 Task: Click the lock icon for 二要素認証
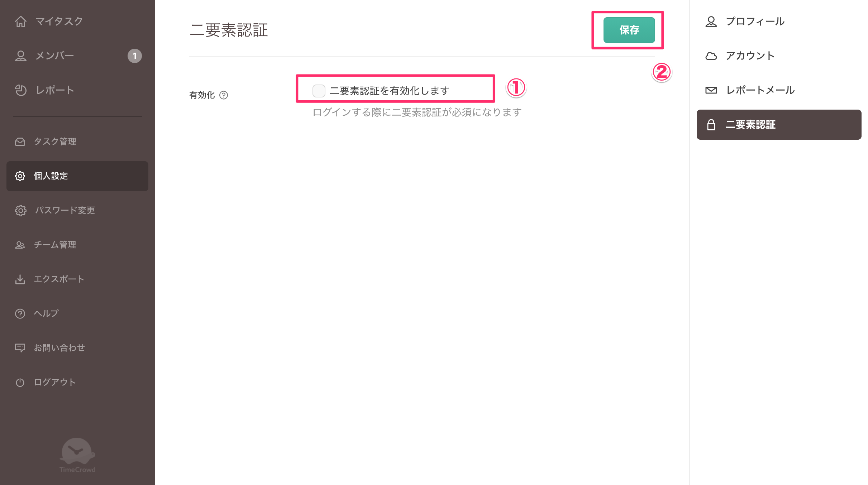click(711, 125)
